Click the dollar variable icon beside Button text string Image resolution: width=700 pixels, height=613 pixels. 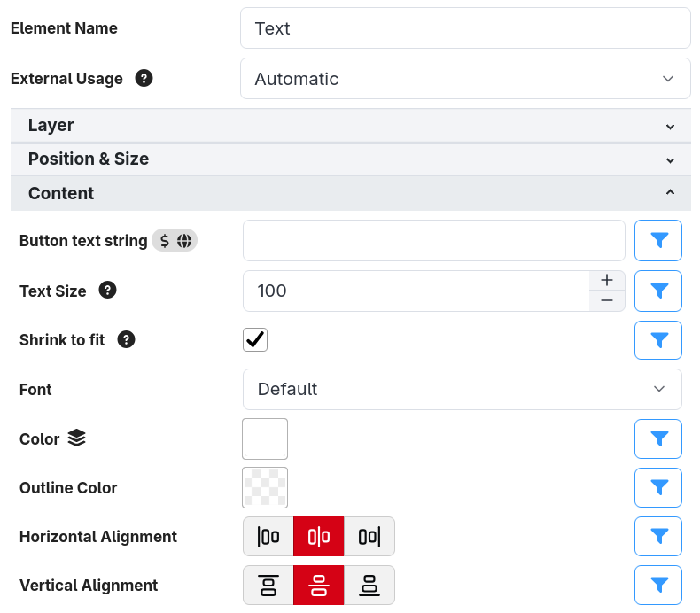pos(164,241)
